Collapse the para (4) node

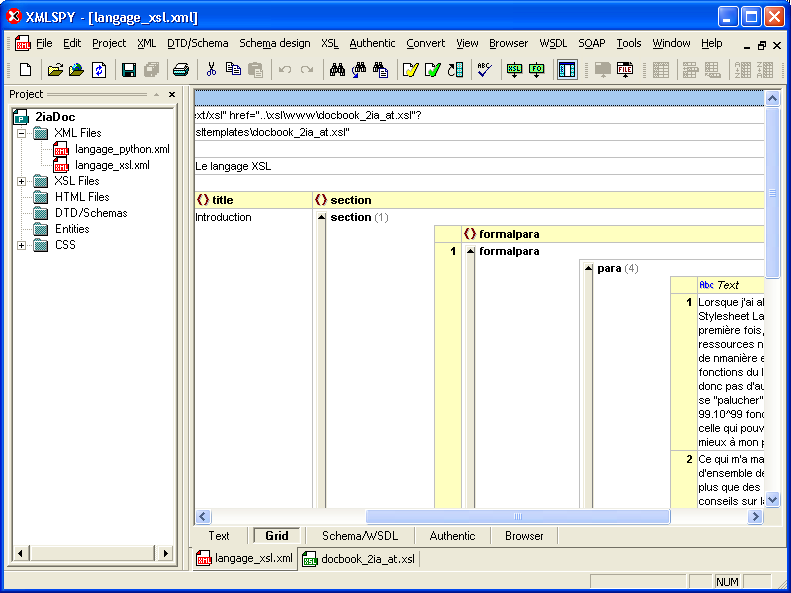coord(587,269)
